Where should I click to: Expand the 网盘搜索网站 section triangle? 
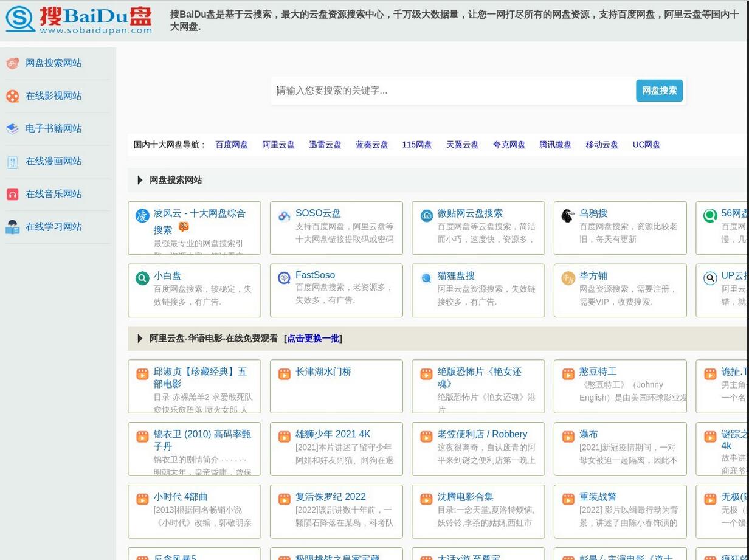(139, 180)
